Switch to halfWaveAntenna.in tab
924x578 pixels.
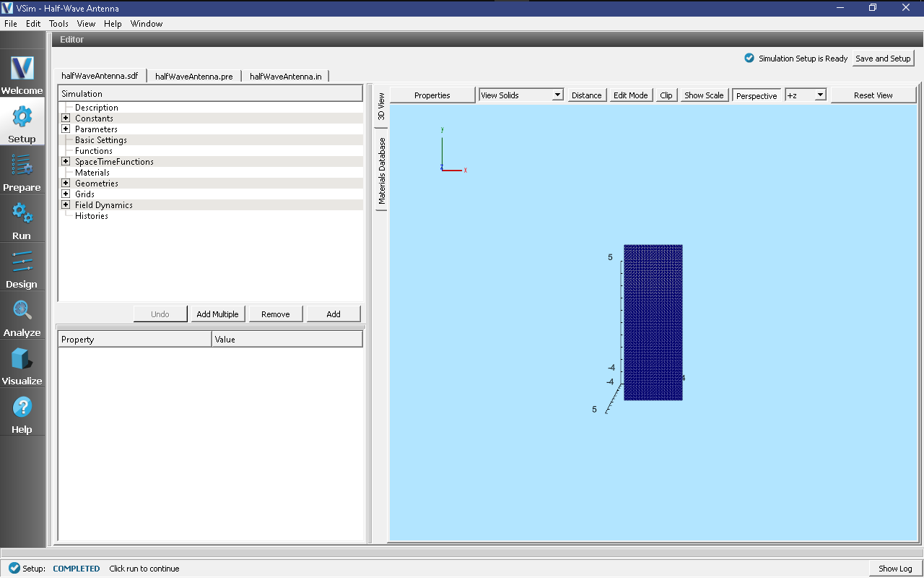coord(286,76)
